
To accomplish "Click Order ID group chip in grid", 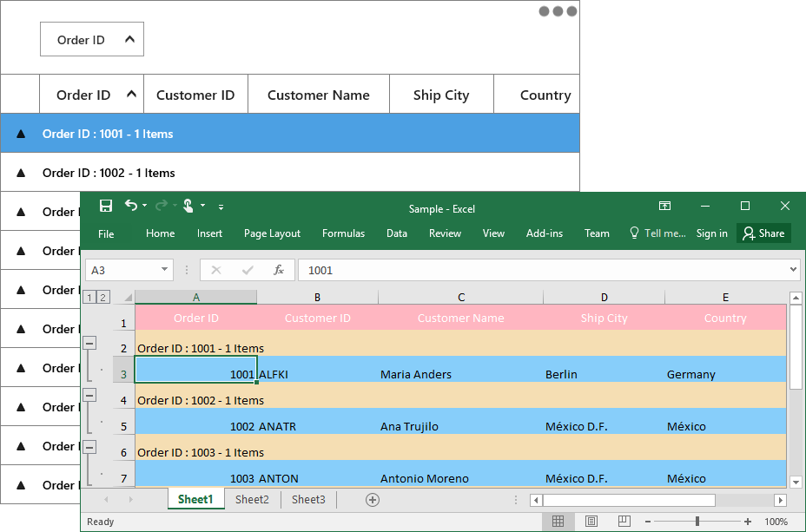I will click(x=92, y=39).
